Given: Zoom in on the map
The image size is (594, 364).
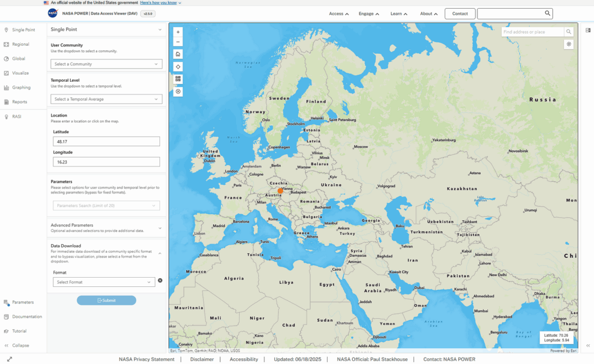Looking at the screenshot, I should click(x=178, y=32).
